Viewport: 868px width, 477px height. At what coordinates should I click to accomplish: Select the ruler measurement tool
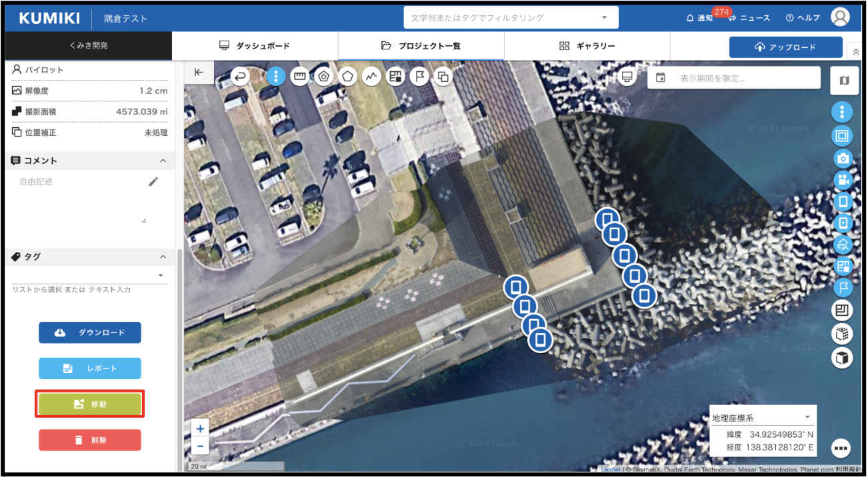[x=300, y=77]
